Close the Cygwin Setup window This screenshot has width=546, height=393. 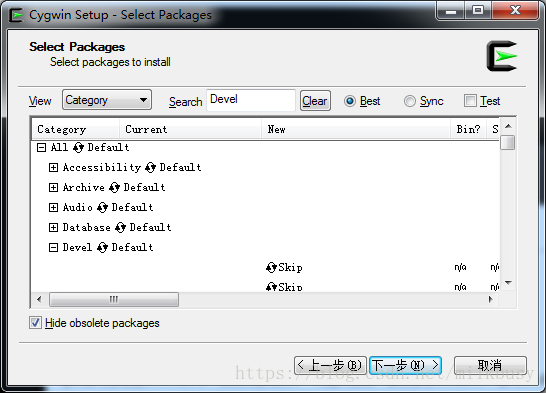515,11
